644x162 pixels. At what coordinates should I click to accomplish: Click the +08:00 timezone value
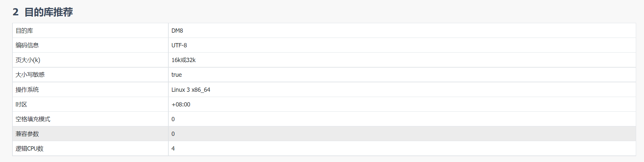point(181,104)
